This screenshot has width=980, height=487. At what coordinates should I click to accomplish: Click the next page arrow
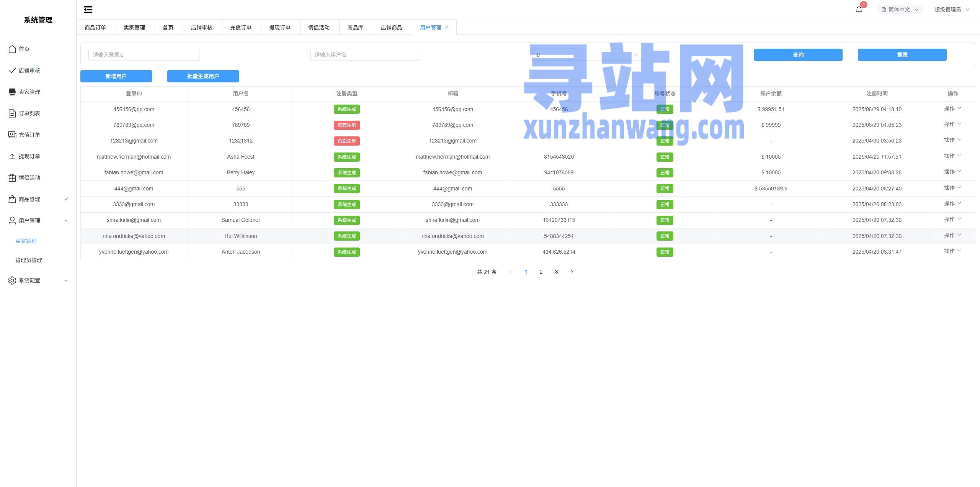pos(572,272)
